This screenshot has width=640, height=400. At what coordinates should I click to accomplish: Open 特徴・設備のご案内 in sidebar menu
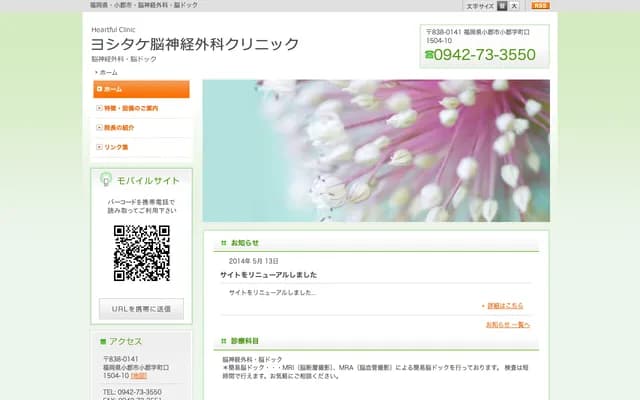pos(140,108)
